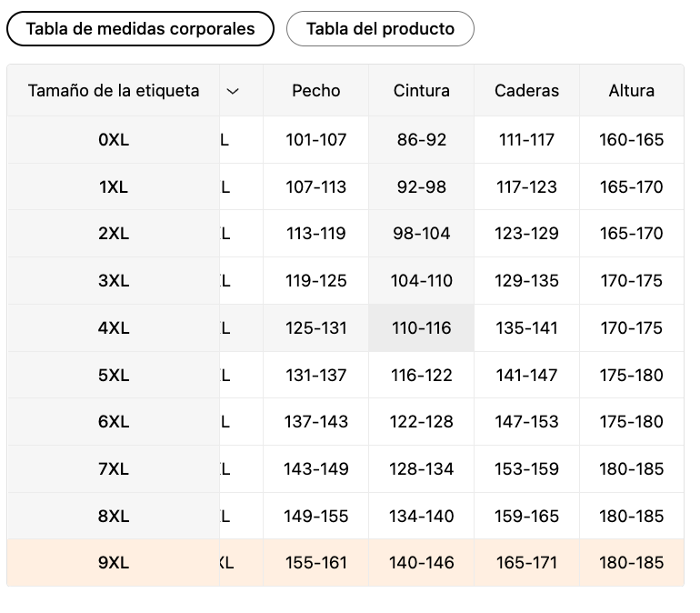Select the 6XL size row
Viewport: 700px width, 613px height.
click(x=114, y=422)
